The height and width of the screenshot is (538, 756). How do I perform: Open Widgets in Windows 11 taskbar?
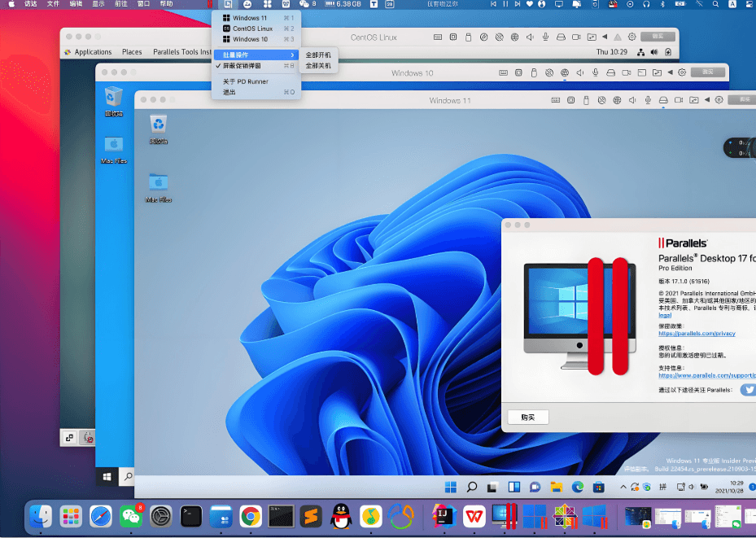(x=514, y=487)
